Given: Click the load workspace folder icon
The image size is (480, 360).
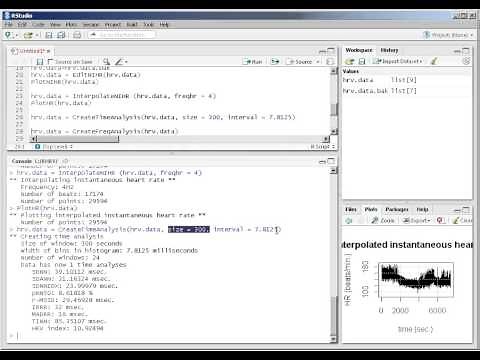Looking at the screenshot, I should click(x=349, y=61).
